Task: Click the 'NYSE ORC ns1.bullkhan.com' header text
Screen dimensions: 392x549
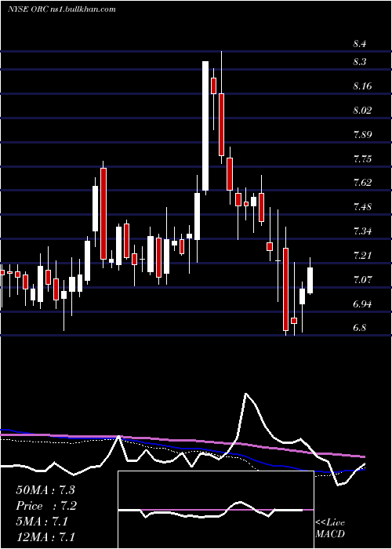Action: tap(62, 9)
